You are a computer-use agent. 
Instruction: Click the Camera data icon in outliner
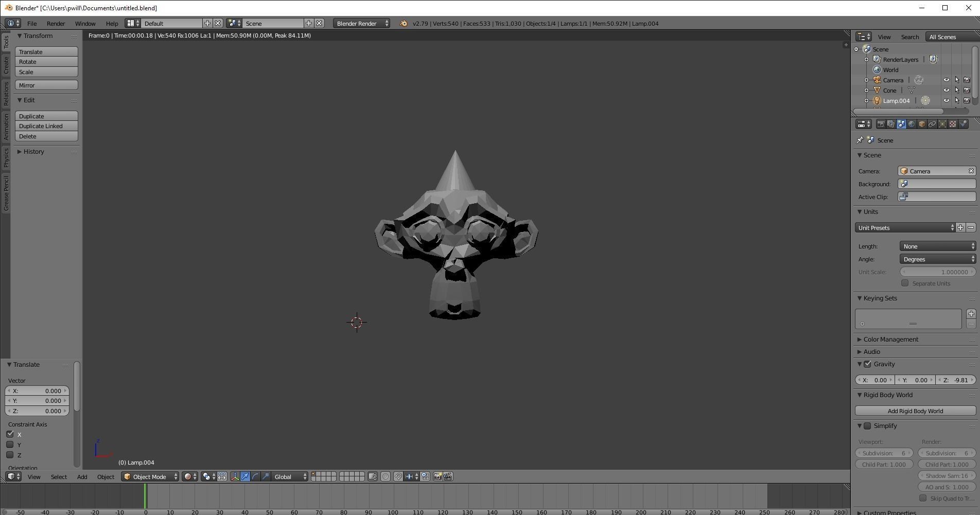tap(919, 80)
